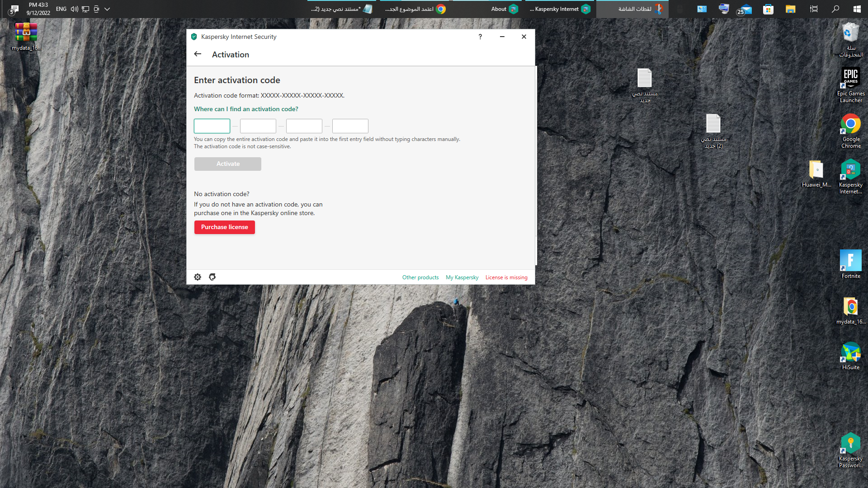Click the Meet Now tray icon
868x488 pixels.
[x=96, y=9]
